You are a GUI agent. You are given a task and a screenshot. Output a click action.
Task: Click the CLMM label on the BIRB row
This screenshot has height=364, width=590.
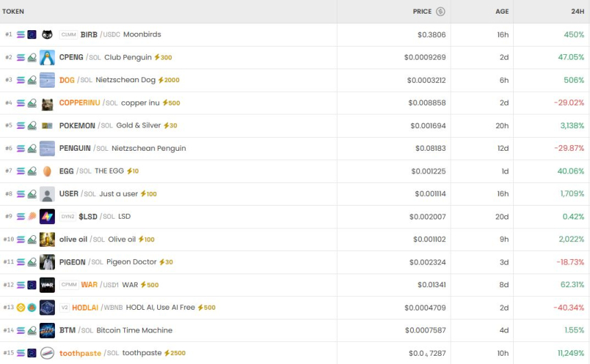pyautogui.click(x=69, y=35)
